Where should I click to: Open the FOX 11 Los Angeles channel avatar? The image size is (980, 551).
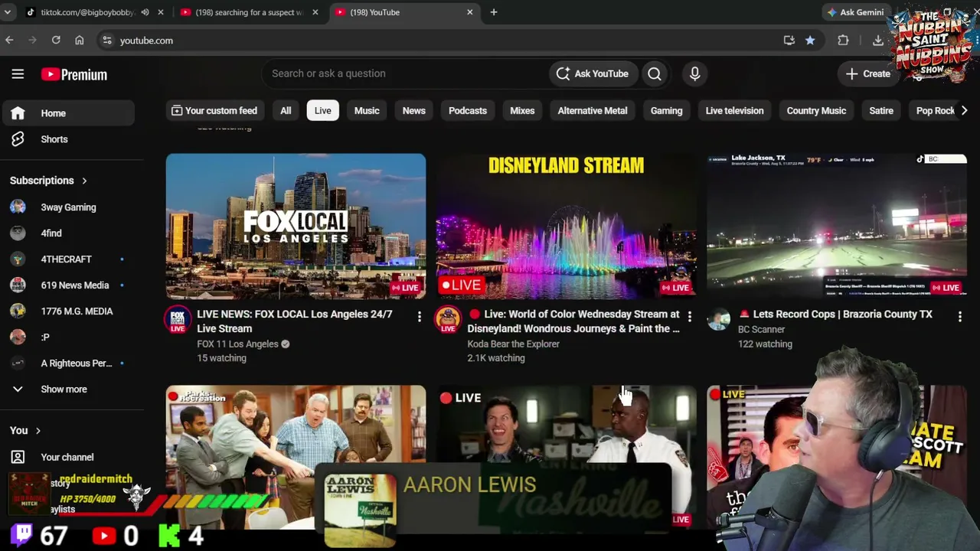(178, 319)
